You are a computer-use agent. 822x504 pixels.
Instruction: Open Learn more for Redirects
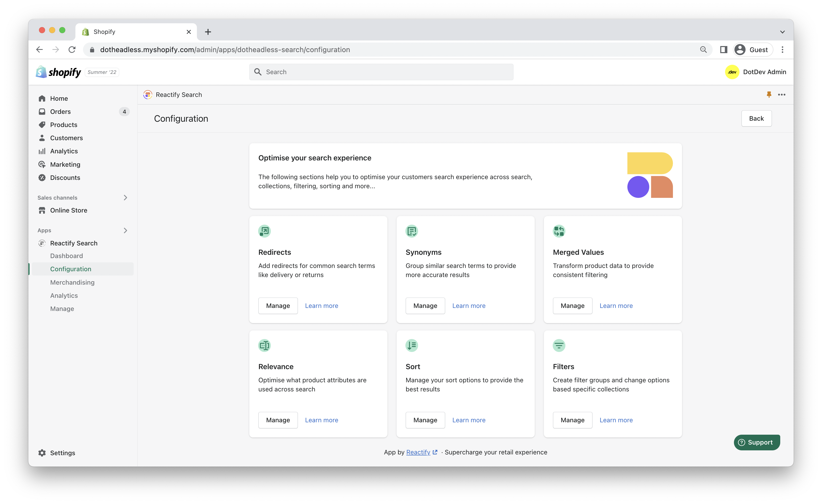click(322, 306)
